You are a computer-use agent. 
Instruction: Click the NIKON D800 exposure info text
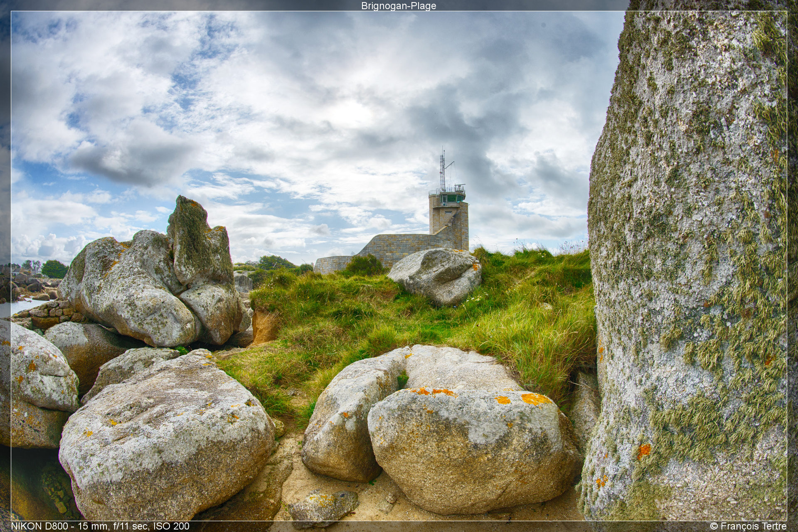click(x=100, y=526)
